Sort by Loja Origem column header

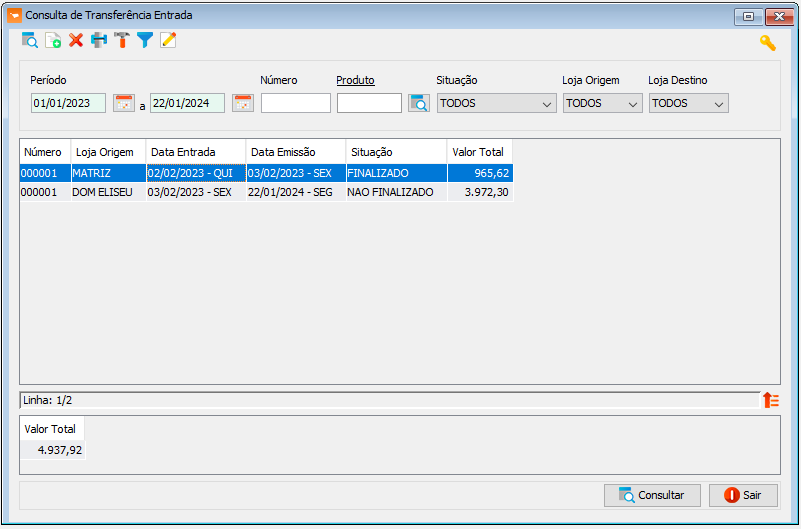108,152
